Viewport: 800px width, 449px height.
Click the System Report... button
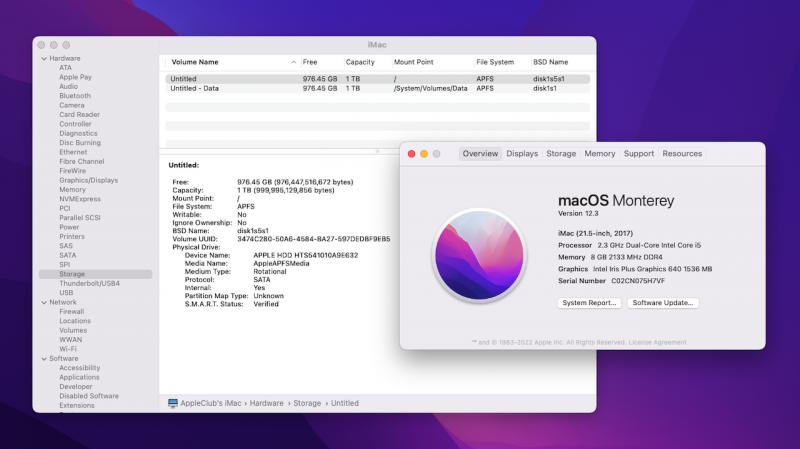click(589, 303)
